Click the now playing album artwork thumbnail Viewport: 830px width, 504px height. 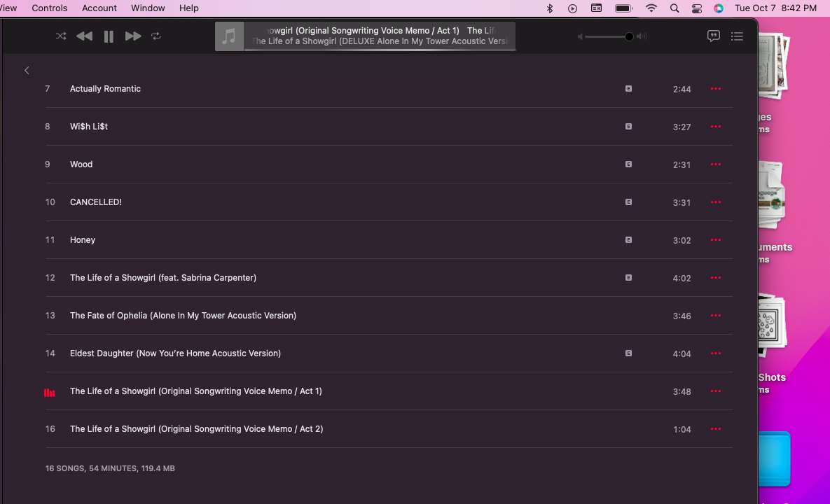pos(229,36)
